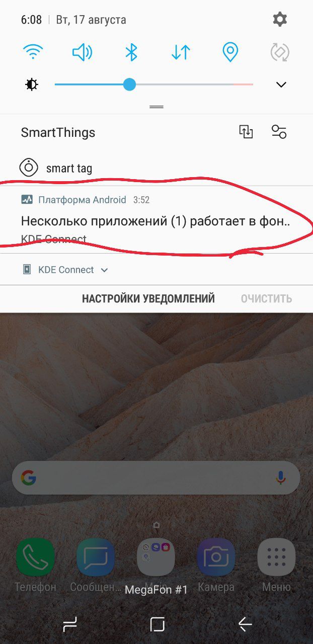313x644 pixels.
Task: Open notification settings (НАСТРОЙКИ УВЕДОМЛЕНИЙ)
Action: pyautogui.click(x=148, y=298)
